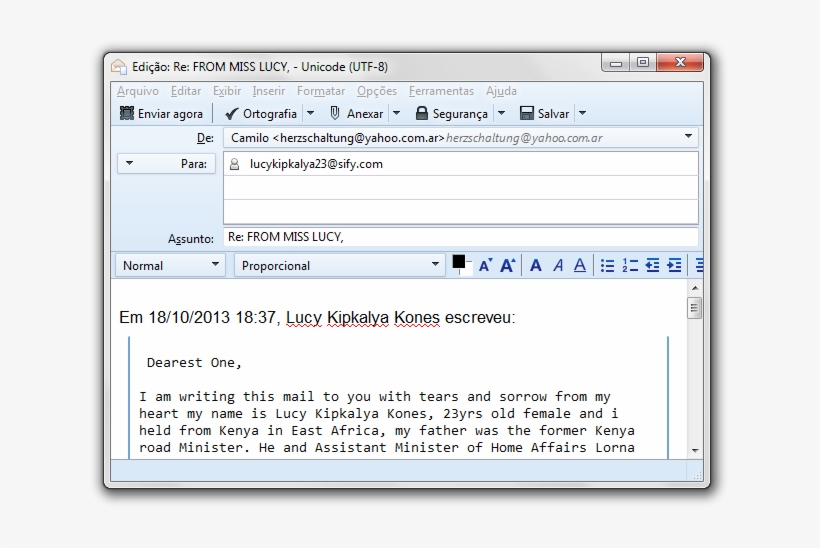Click the text "Em 18/10/2013 18:37"

click(x=200, y=317)
